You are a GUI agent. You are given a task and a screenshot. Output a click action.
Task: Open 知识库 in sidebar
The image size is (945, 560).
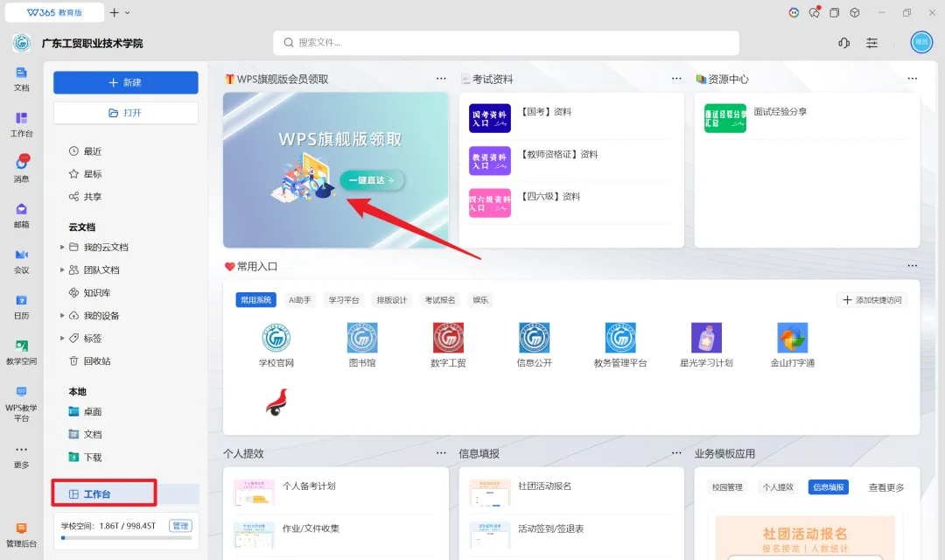coord(90,293)
